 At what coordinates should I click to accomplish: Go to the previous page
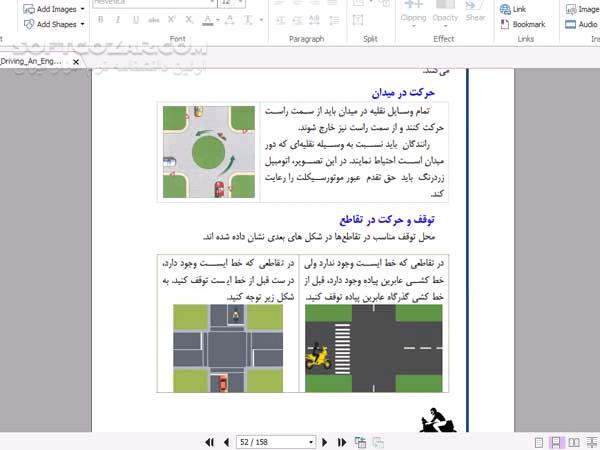point(227,442)
